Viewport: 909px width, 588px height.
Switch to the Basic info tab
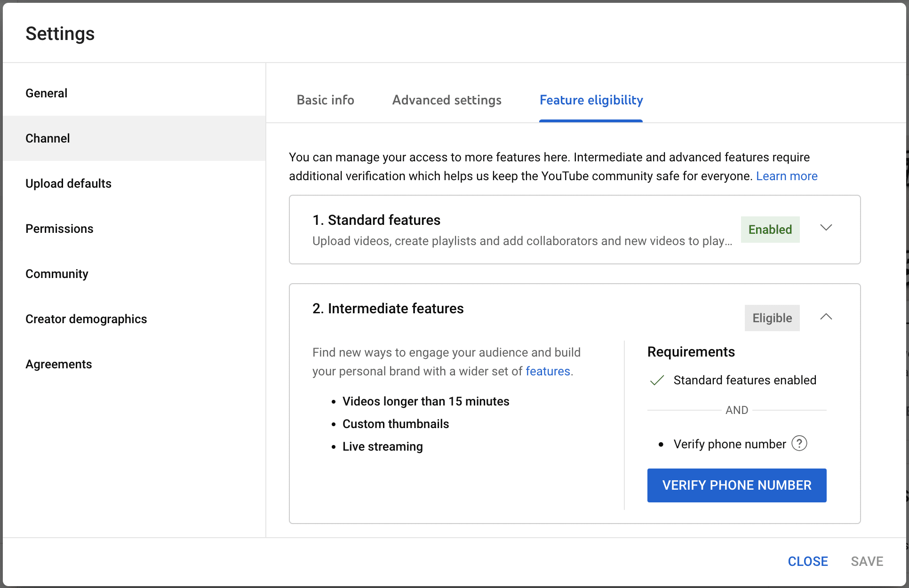click(x=325, y=100)
